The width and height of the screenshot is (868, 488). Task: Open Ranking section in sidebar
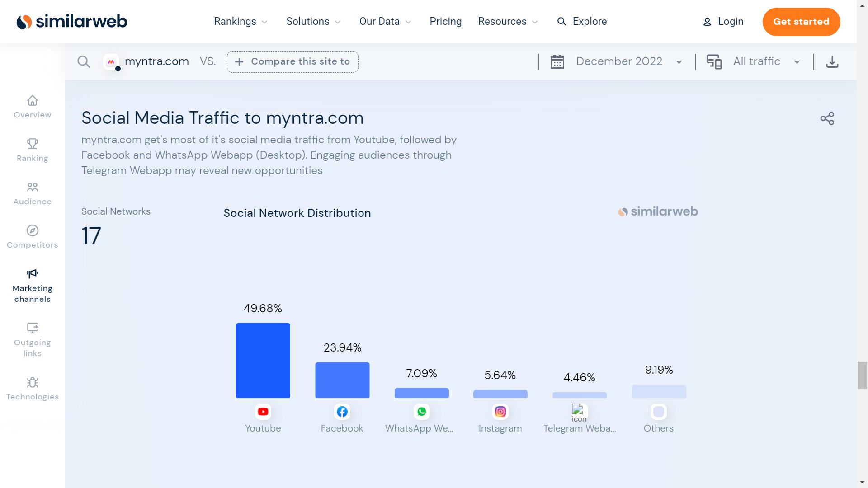click(x=33, y=150)
